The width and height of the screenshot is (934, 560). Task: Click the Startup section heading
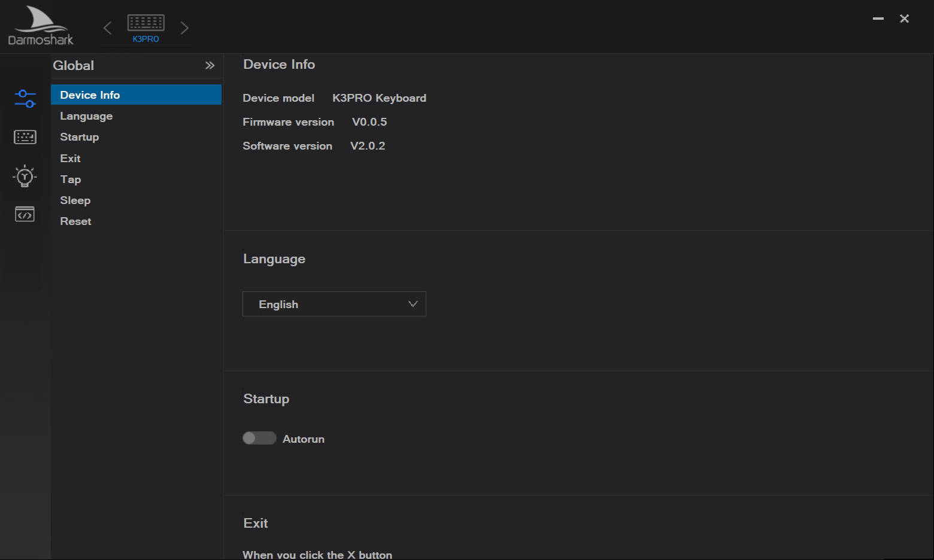coord(266,398)
